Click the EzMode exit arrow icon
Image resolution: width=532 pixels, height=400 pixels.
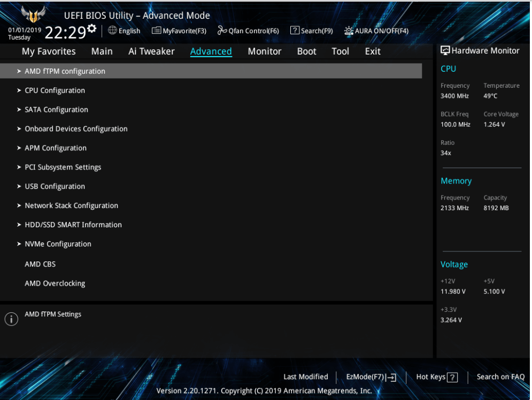(391, 377)
